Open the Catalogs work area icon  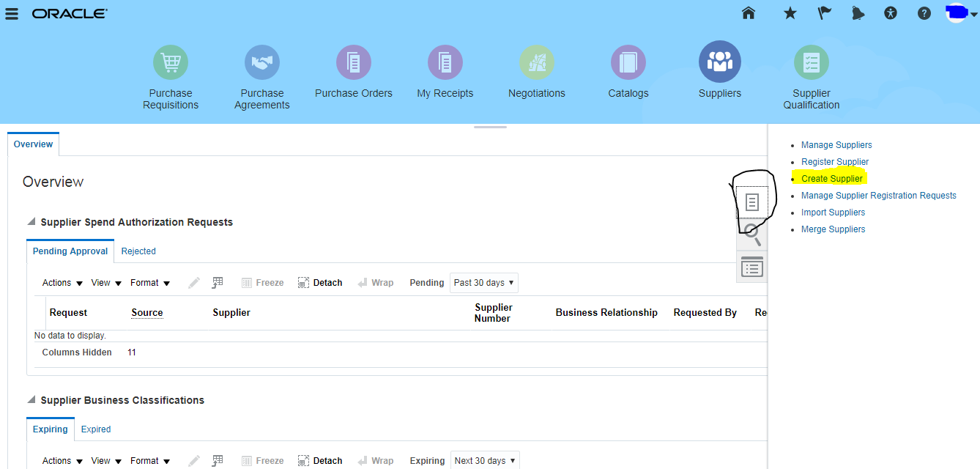tap(628, 62)
